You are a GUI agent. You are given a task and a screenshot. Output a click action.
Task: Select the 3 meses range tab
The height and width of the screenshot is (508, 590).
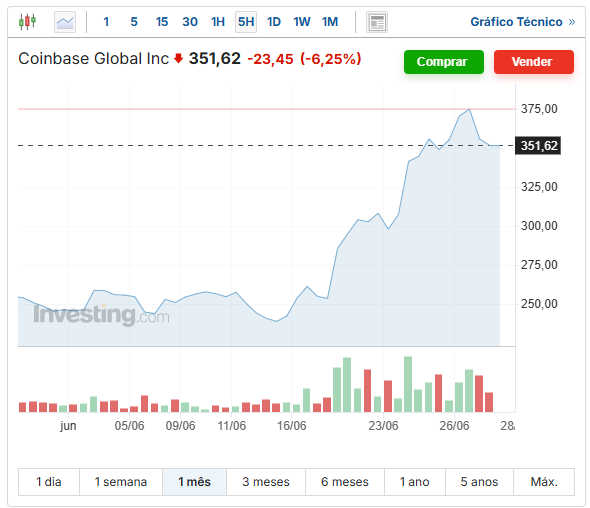266,482
